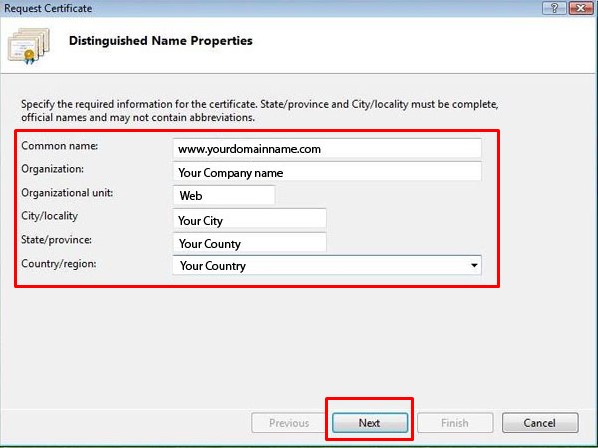The image size is (598, 448).
Task: Proceed with the Next button
Action: [x=370, y=423]
